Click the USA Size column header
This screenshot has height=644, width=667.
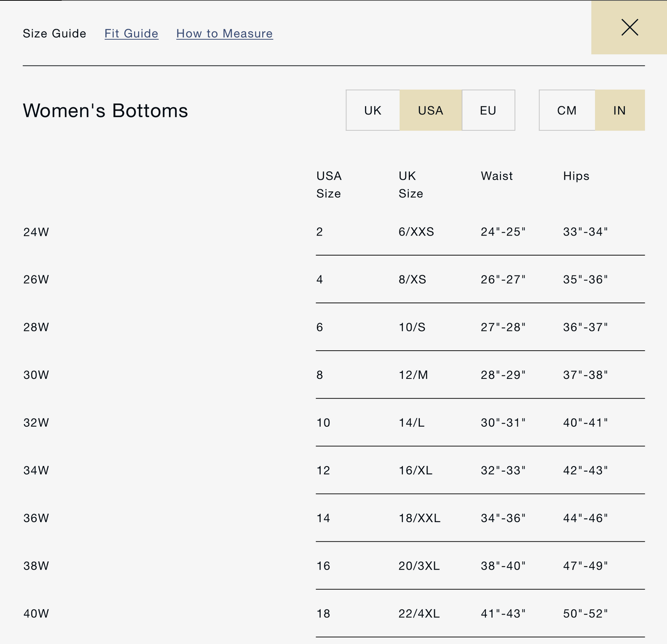[x=329, y=184]
